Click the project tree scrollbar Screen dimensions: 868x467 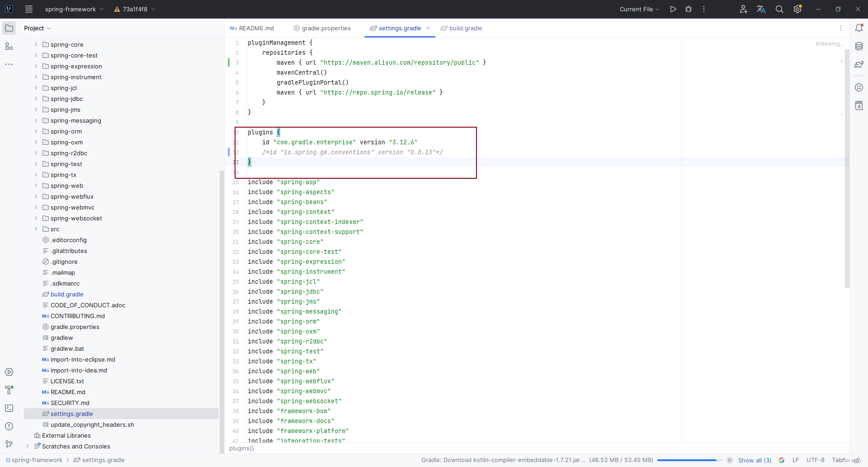click(x=222, y=311)
